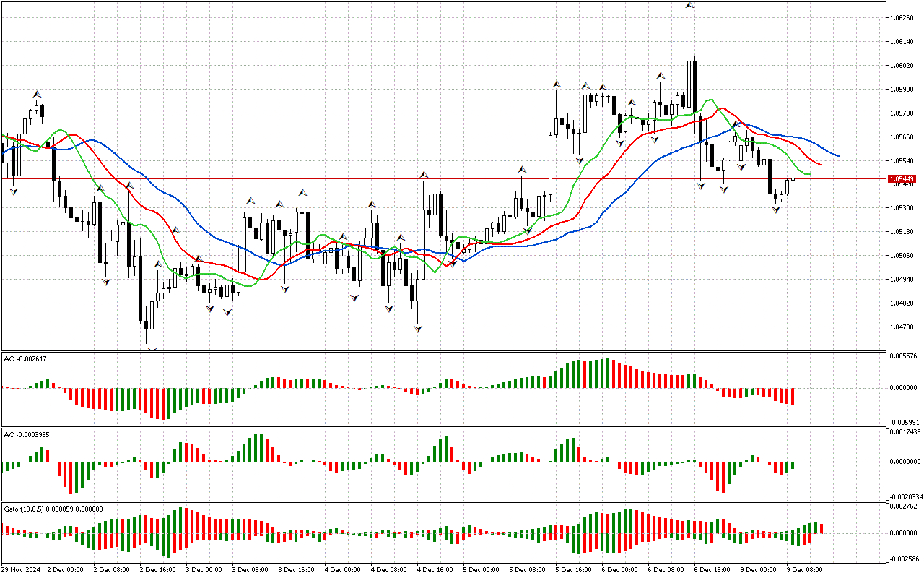Click the 4 Dec 16:00 time label

(435, 570)
